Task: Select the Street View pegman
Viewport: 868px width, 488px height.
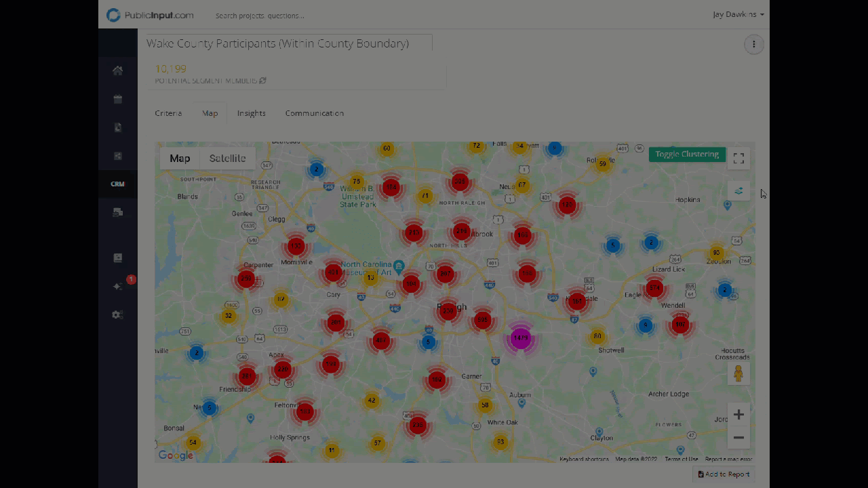Action: click(738, 373)
